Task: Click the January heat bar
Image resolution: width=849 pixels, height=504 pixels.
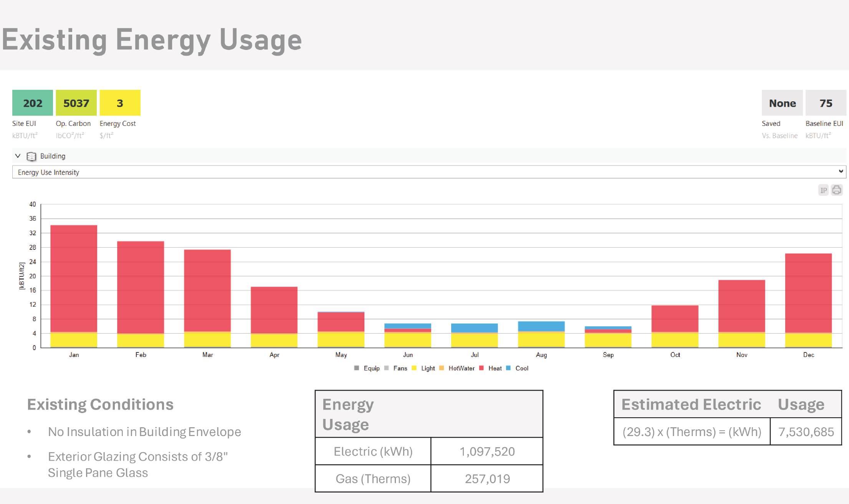Action: point(74,278)
